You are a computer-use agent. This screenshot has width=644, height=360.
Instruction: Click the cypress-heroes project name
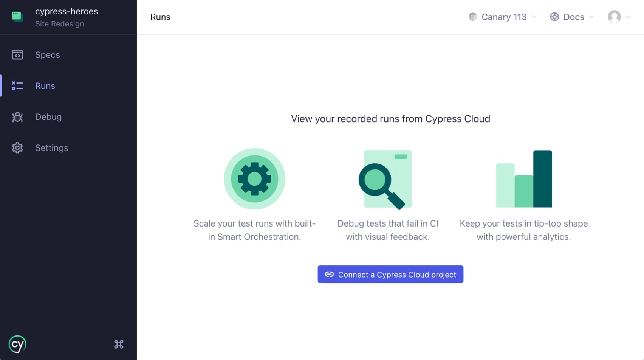tap(67, 11)
